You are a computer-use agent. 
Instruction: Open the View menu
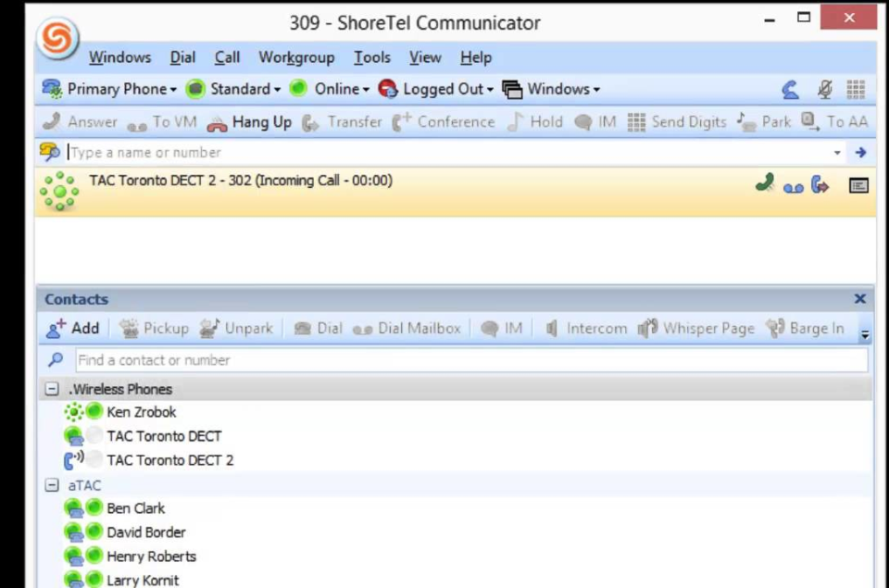[x=425, y=57]
